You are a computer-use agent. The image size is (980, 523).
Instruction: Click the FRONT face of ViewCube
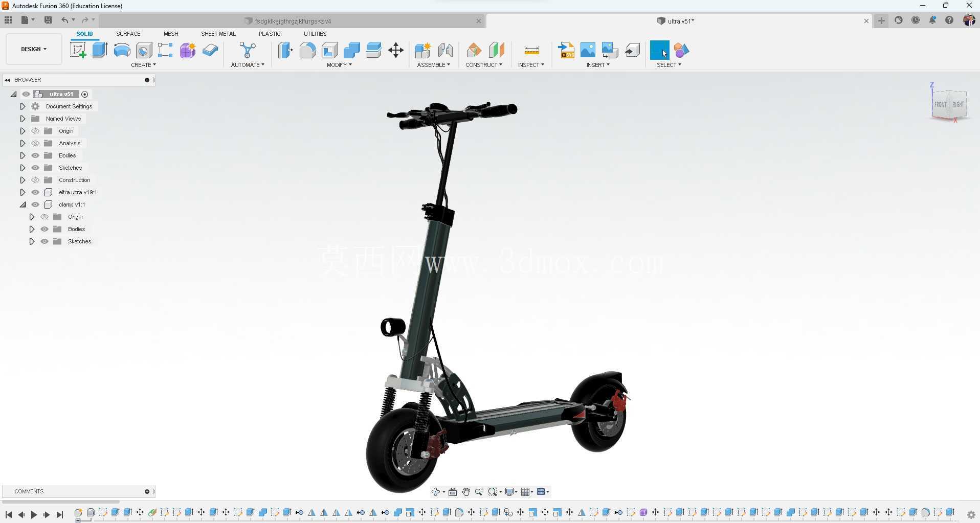pos(940,104)
